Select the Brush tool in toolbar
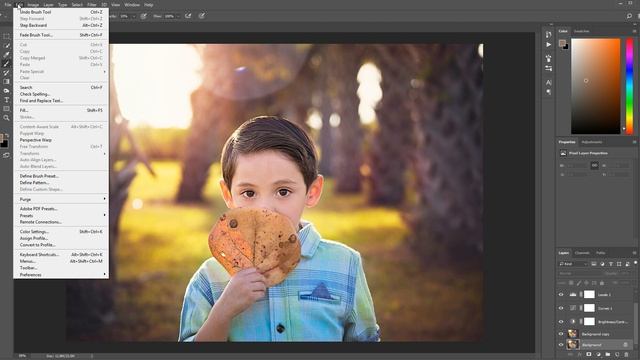The width and height of the screenshot is (640, 360). click(6, 63)
